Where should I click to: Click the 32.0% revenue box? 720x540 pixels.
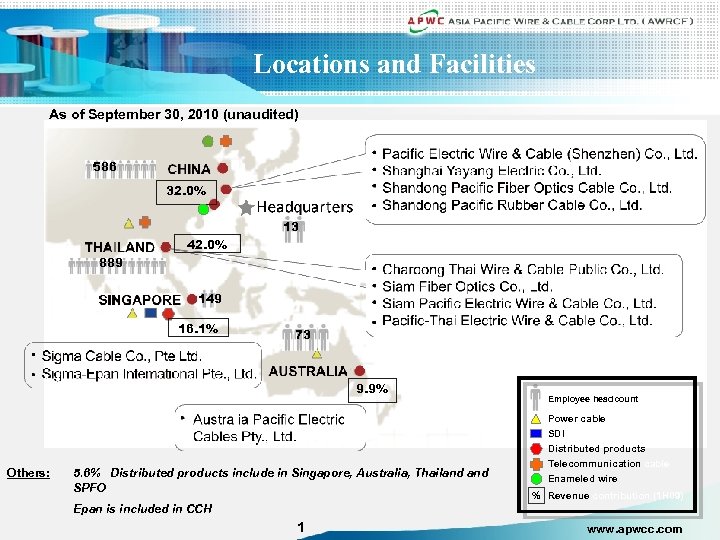tap(186, 192)
